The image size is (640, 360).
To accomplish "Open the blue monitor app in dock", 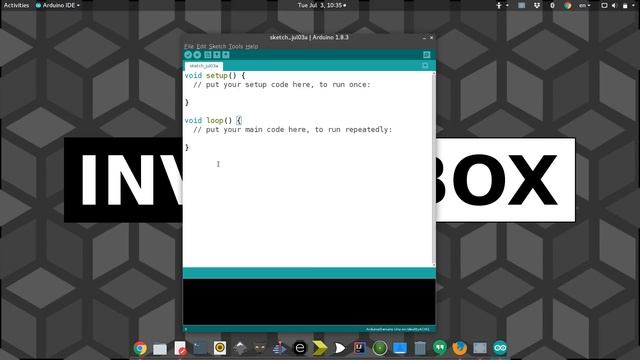I will coord(400,348).
